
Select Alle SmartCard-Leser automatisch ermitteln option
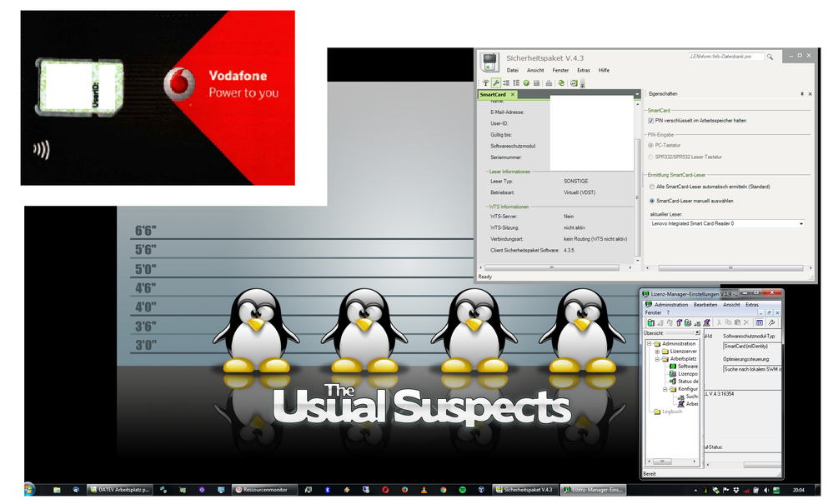click(x=650, y=187)
